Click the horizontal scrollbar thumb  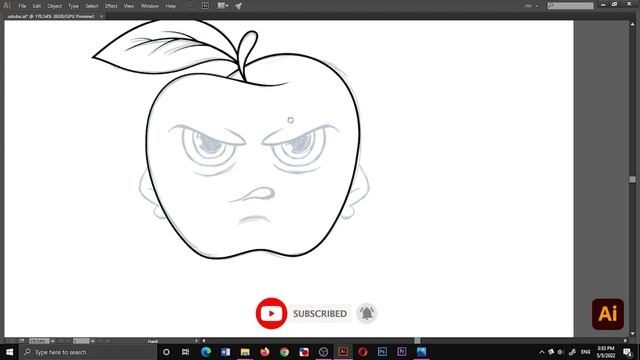tap(417, 340)
